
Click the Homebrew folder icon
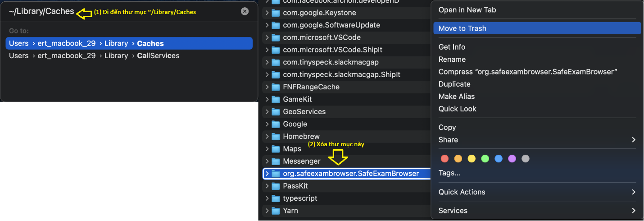(x=276, y=136)
